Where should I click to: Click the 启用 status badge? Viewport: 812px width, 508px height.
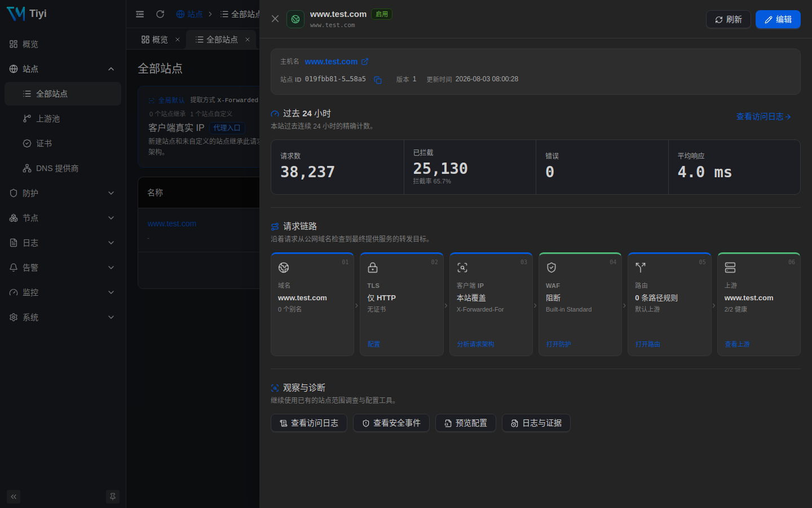pos(382,14)
